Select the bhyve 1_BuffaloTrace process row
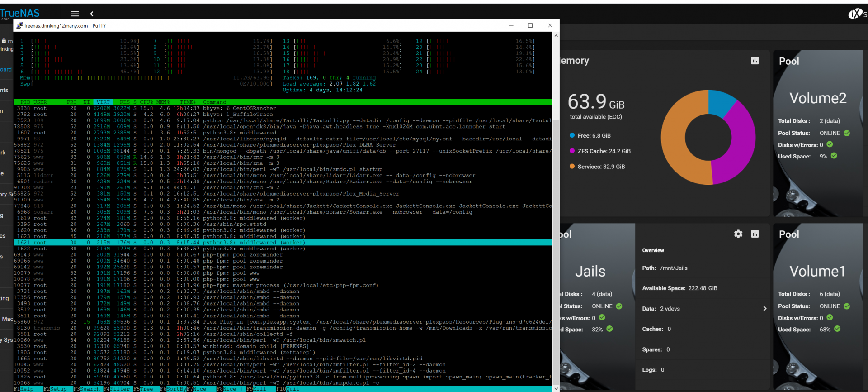 coord(283,115)
